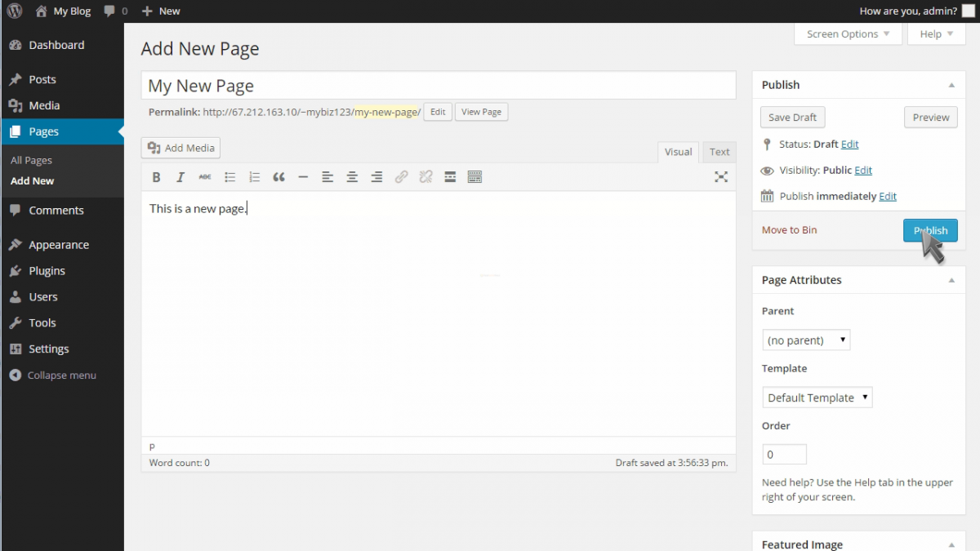Collapse the Page Attributes panel
This screenshot has height=551, width=980.
950,280
